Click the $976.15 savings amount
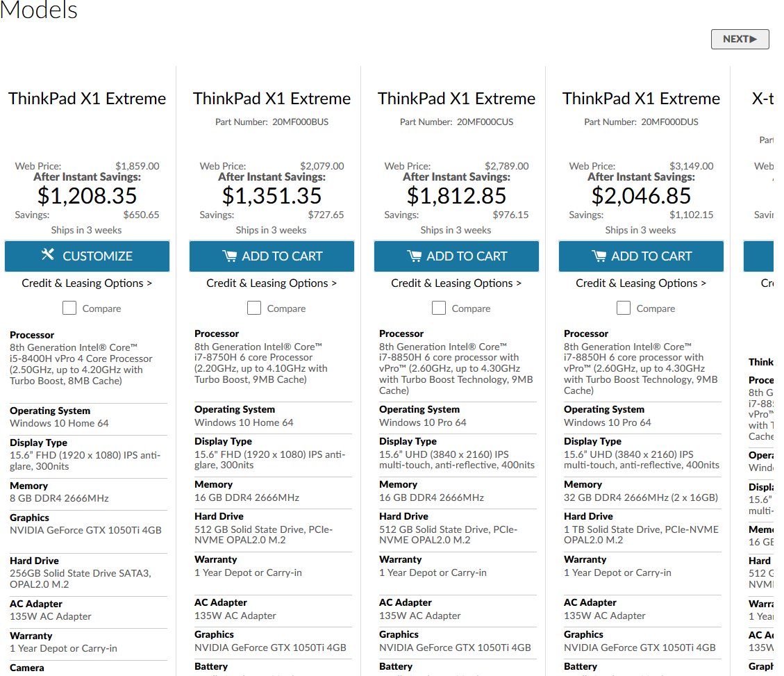This screenshot has width=784, height=676. point(510,215)
